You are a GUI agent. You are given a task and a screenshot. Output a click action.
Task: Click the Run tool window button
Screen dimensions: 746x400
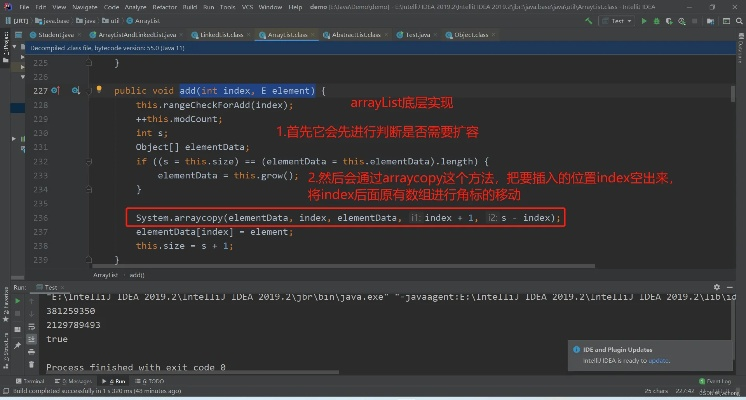tap(113, 381)
